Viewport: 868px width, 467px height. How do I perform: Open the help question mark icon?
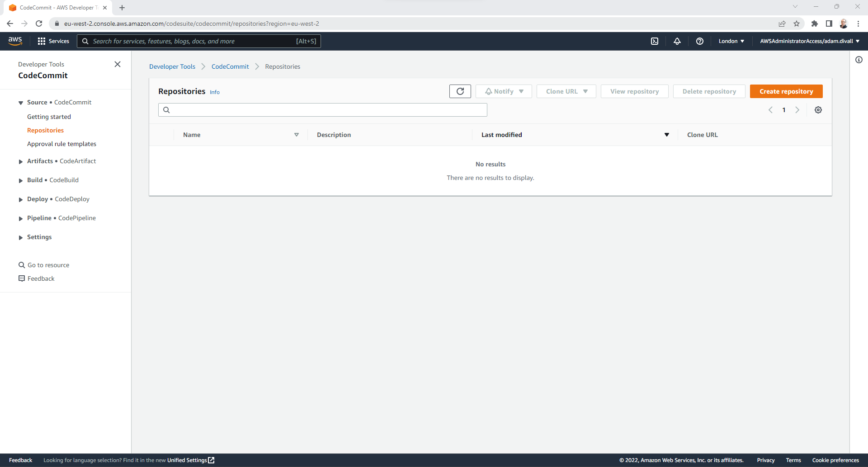tap(700, 41)
